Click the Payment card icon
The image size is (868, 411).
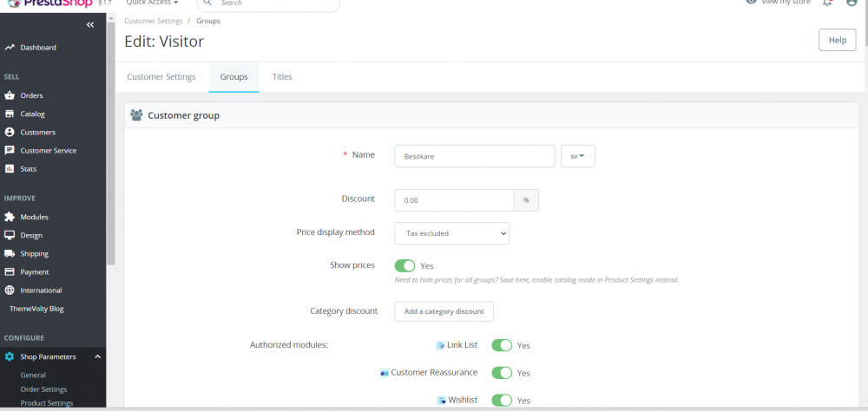point(9,271)
